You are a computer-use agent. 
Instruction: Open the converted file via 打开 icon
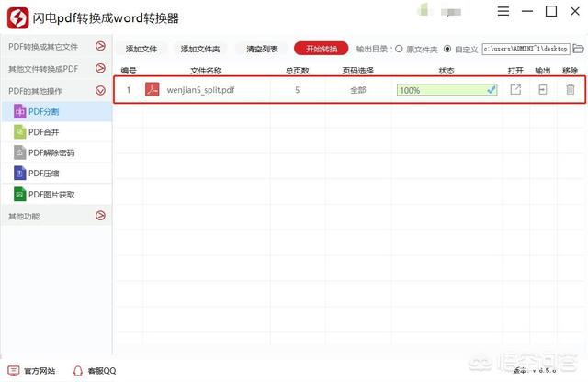(x=515, y=90)
